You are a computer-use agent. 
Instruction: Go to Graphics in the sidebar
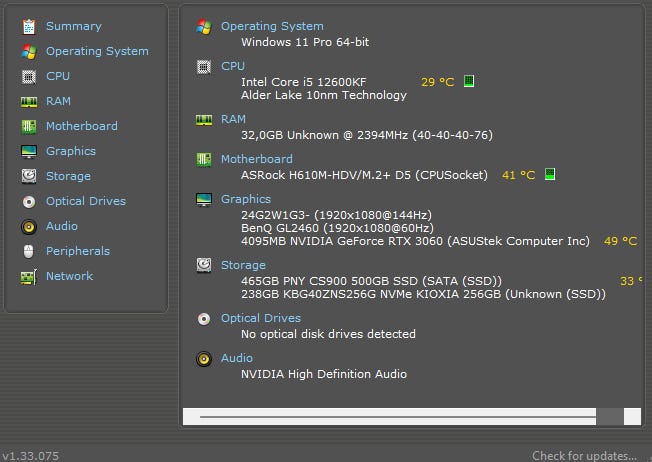point(71,151)
